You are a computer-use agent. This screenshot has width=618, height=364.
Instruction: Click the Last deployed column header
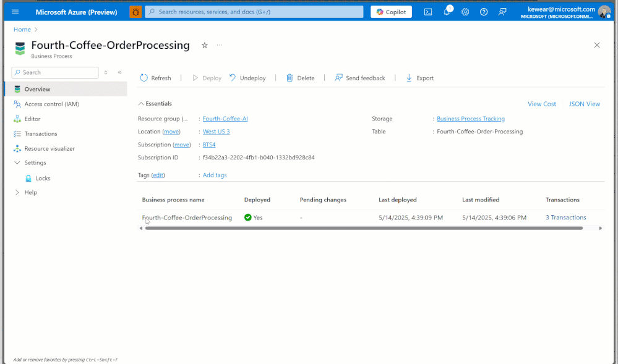click(x=397, y=200)
